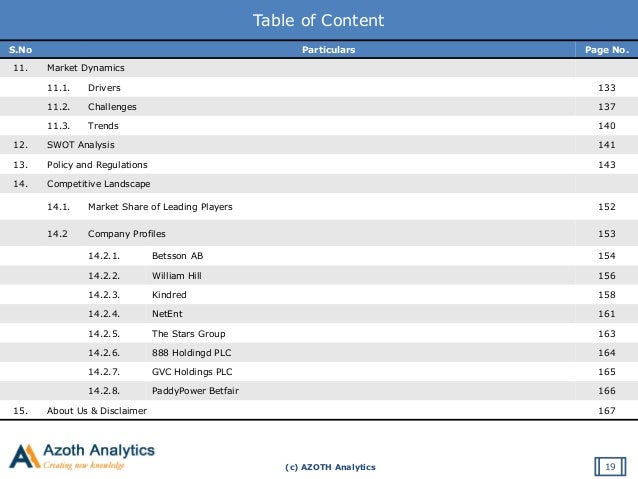Select the 'Betsson AB' entry
Screen dimensions: 638x479
pyautogui.click(x=177, y=256)
